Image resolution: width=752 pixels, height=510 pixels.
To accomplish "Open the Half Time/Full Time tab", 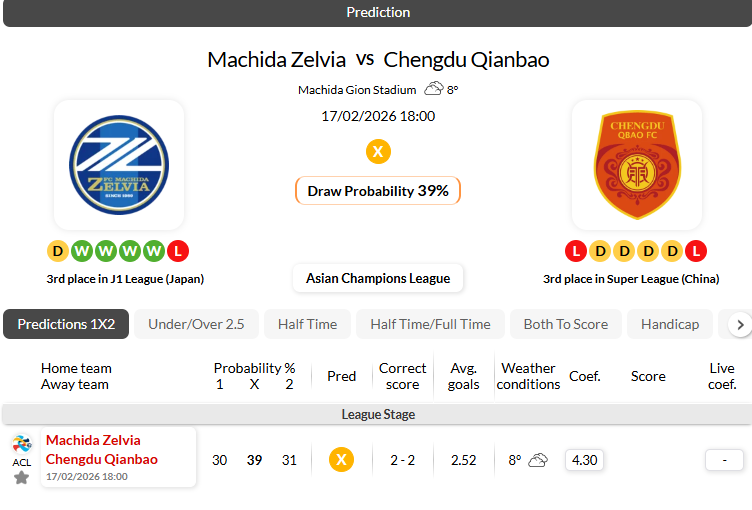I will click(x=430, y=324).
